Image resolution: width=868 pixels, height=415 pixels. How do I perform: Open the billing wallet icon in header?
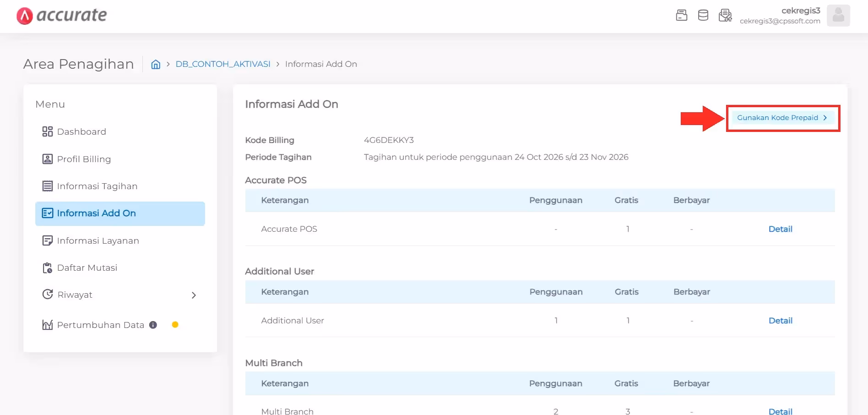pyautogui.click(x=682, y=15)
